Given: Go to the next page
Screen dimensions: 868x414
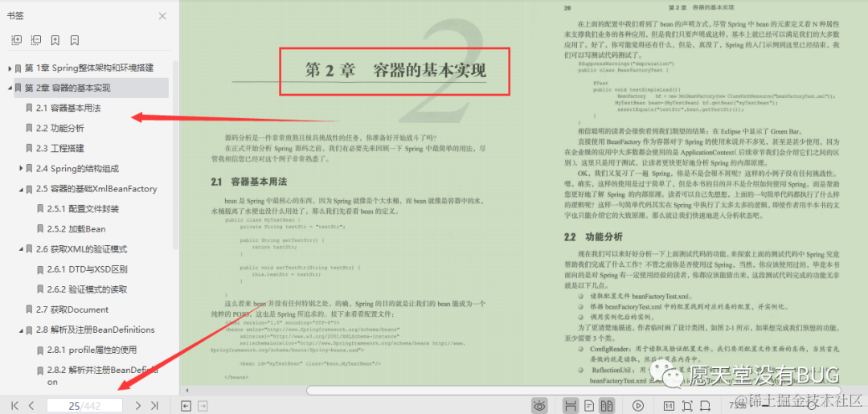Looking at the screenshot, I should [138, 406].
